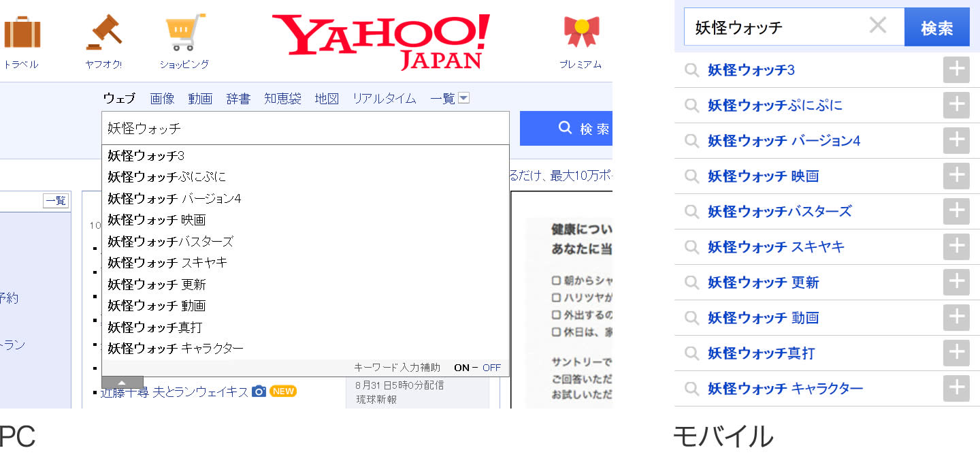Image resolution: width=980 pixels, height=463 pixels.
Task: Select the 地図 search tab
Action: point(327,99)
